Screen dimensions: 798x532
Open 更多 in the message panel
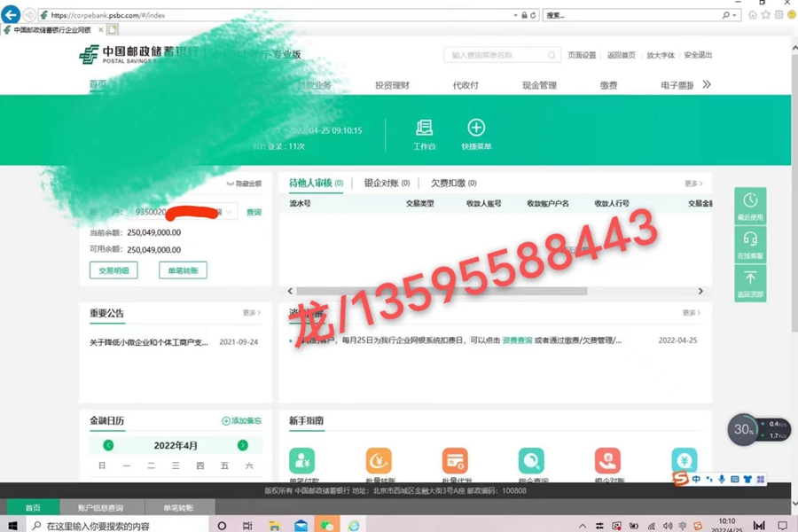click(692, 313)
